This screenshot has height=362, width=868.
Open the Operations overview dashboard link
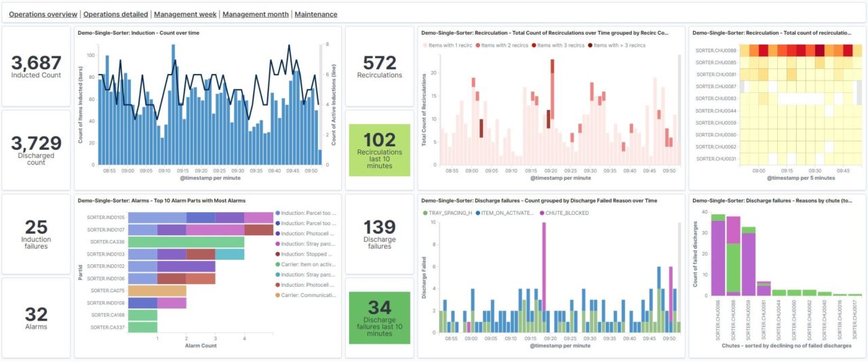pos(43,14)
